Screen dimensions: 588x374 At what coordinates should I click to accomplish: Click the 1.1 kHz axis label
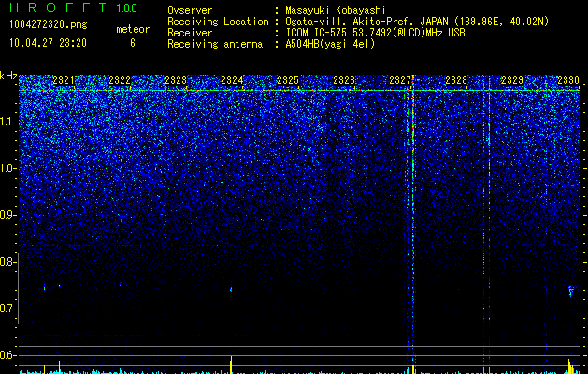7,122
